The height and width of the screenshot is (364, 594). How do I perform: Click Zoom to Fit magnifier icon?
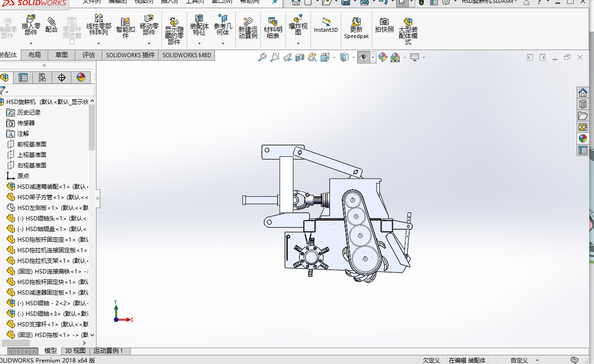[x=262, y=57]
